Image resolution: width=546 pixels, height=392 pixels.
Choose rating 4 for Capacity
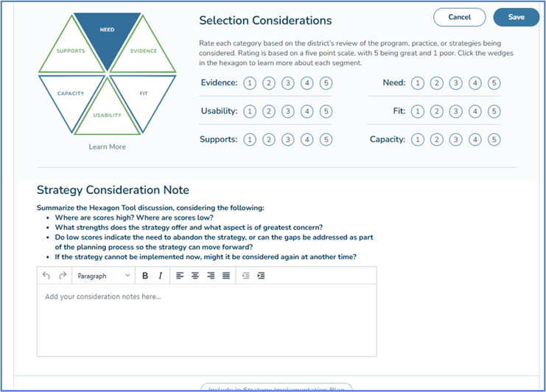tap(475, 139)
